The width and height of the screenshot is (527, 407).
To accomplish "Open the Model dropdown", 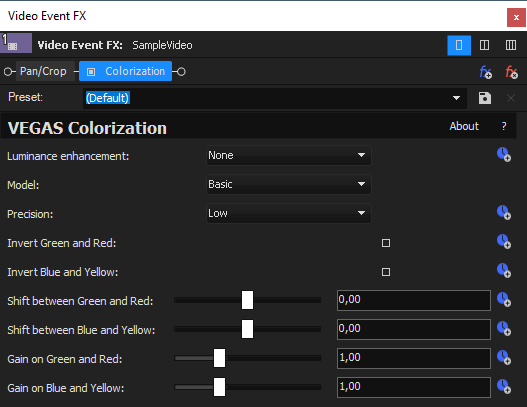I will pos(289,184).
